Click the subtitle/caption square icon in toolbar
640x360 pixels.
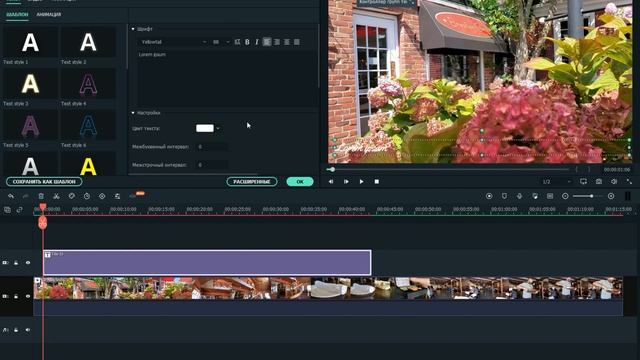pos(550,196)
